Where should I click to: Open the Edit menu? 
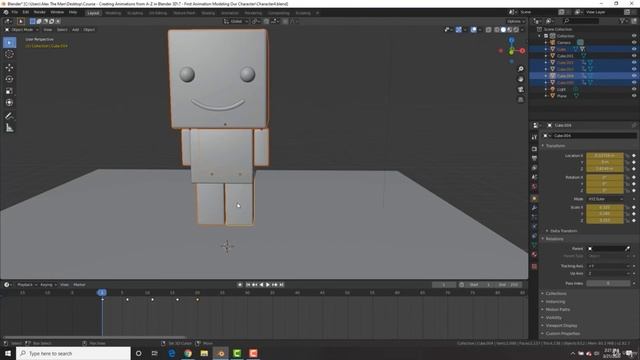(26, 12)
